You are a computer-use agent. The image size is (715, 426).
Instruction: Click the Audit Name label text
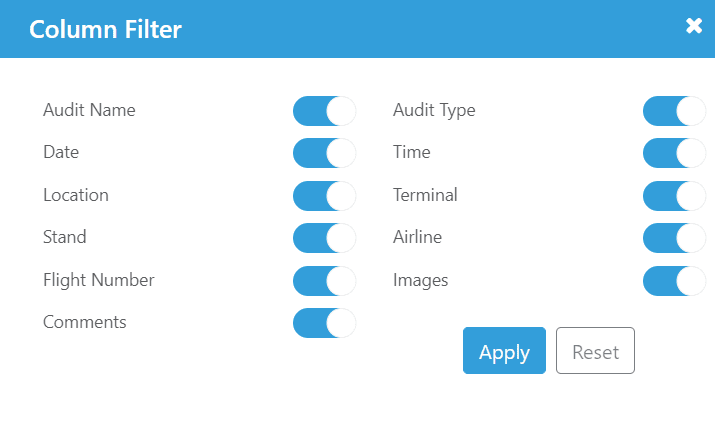tap(89, 110)
